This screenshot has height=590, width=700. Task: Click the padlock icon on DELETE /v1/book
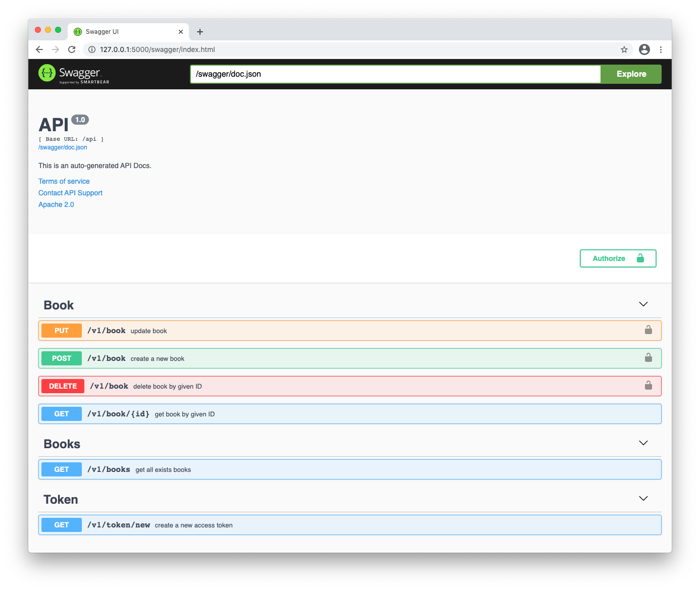[x=648, y=385]
